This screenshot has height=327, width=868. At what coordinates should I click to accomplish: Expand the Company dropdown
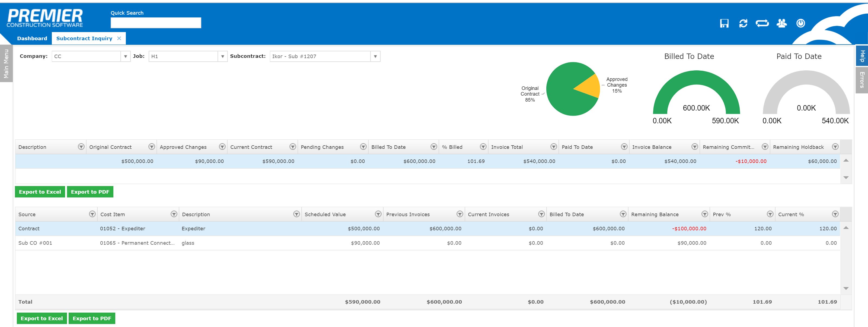[125, 56]
